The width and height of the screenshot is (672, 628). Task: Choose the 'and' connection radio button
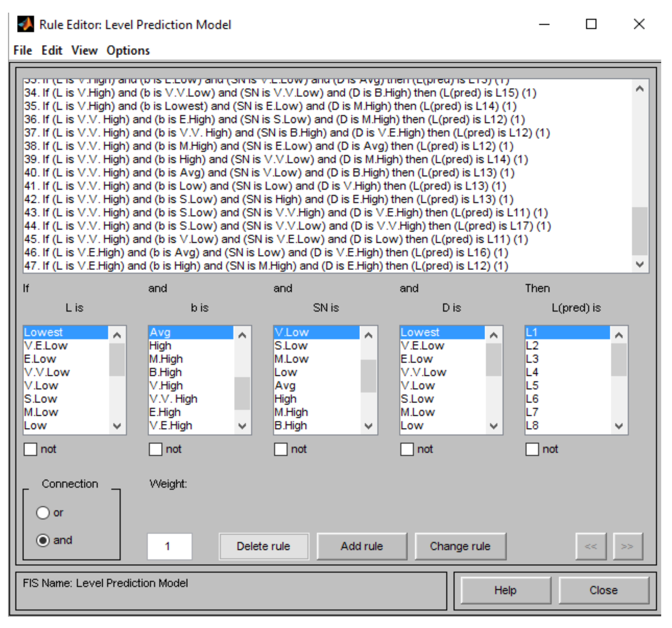tap(43, 540)
